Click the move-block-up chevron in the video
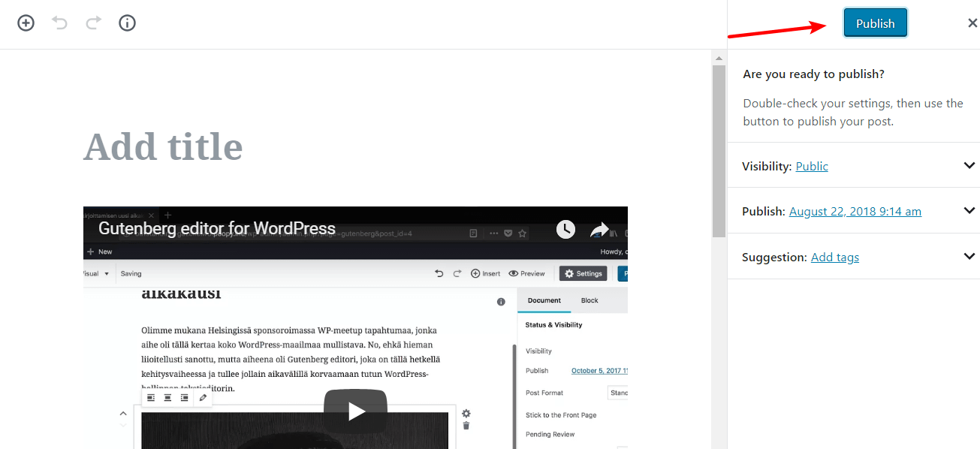This screenshot has height=449, width=980. [x=123, y=413]
